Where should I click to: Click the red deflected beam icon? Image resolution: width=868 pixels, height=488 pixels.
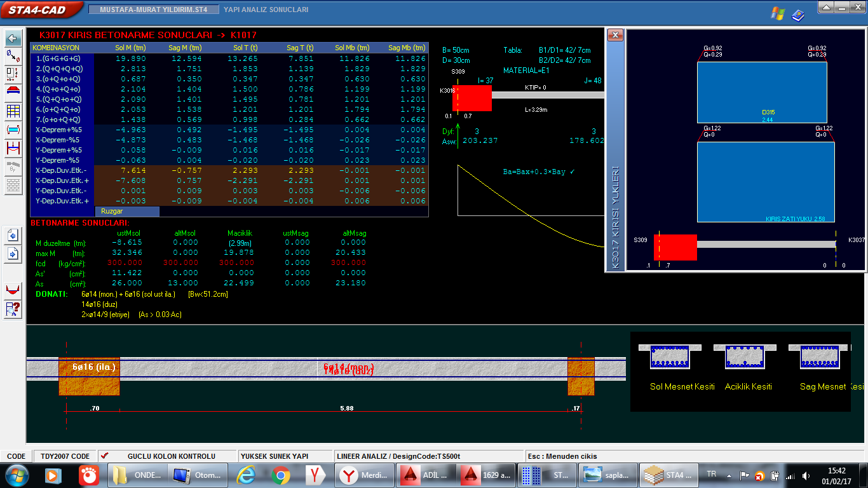13,149
